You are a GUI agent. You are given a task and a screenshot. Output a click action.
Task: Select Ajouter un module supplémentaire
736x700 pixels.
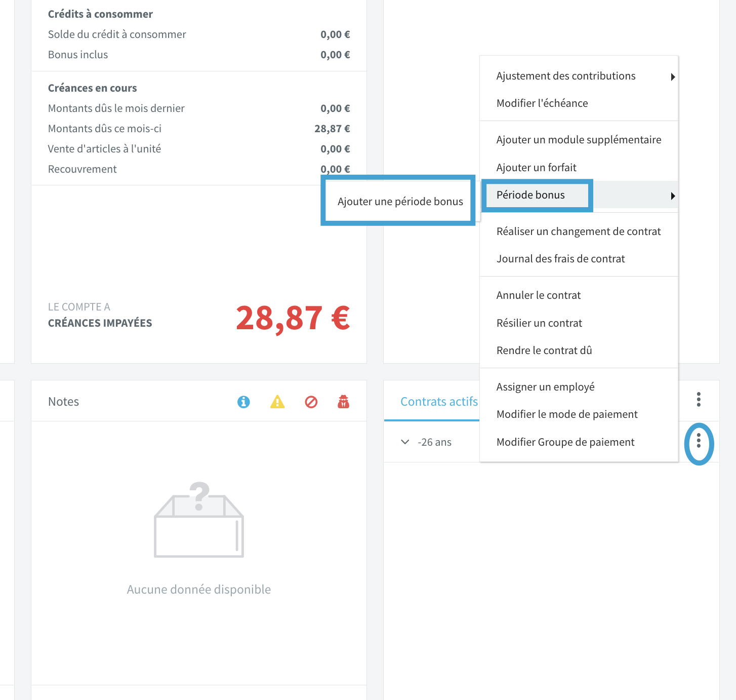coord(579,140)
